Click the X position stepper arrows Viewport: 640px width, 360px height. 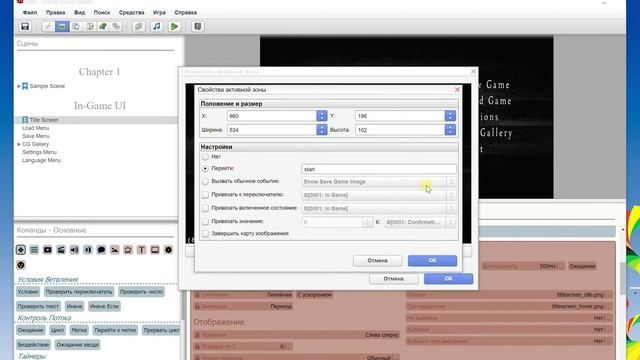322,116
